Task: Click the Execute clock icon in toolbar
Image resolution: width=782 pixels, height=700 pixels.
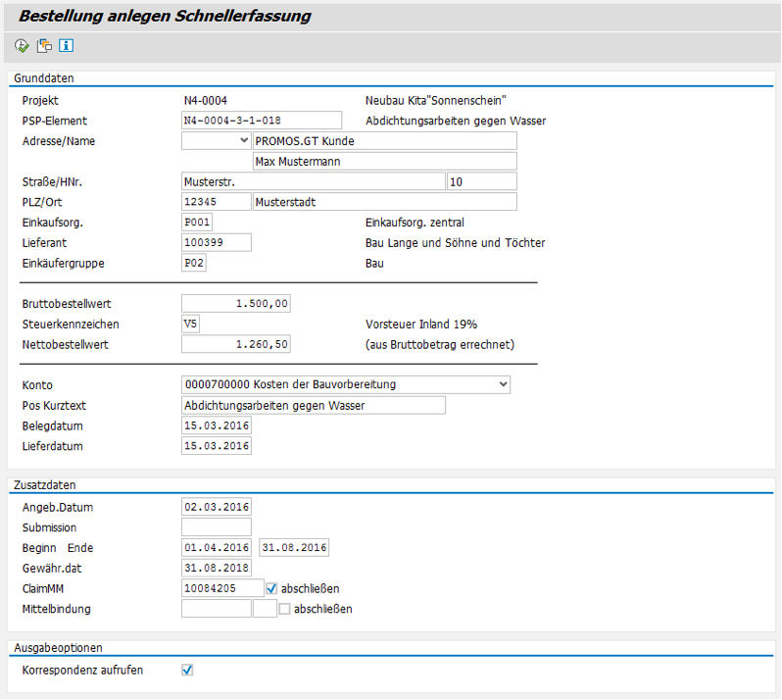Action: (x=23, y=45)
